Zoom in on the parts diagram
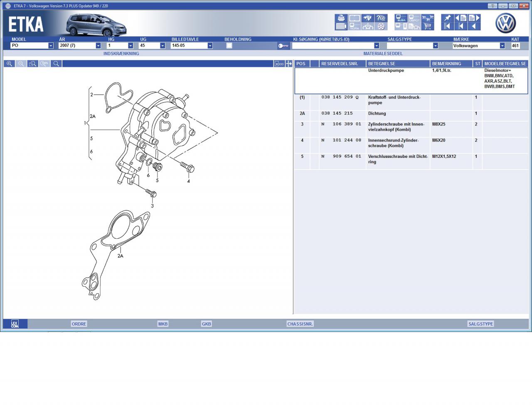This screenshot has height=410, width=532. tap(9, 64)
